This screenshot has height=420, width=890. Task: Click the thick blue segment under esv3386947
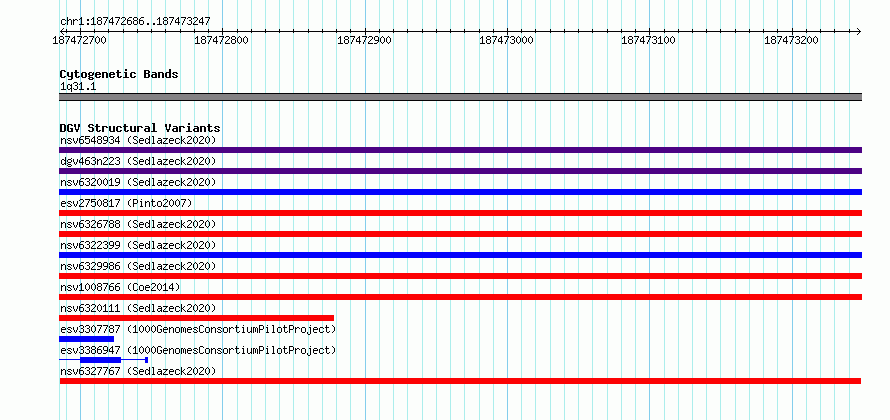100,360
